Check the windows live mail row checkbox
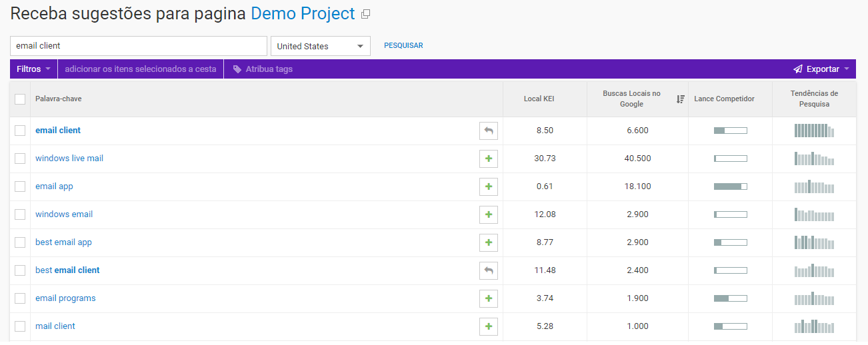This screenshot has width=868, height=345. click(20, 159)
